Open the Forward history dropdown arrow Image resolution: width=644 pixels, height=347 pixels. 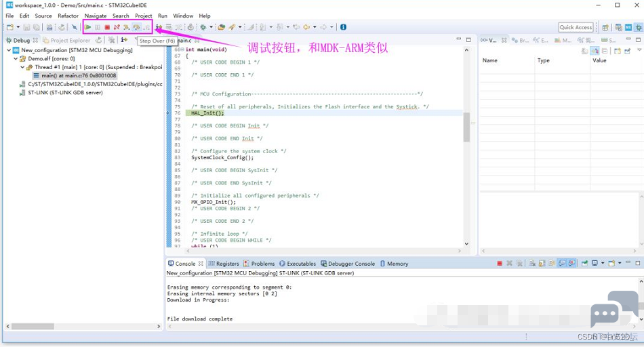point(331,27)
